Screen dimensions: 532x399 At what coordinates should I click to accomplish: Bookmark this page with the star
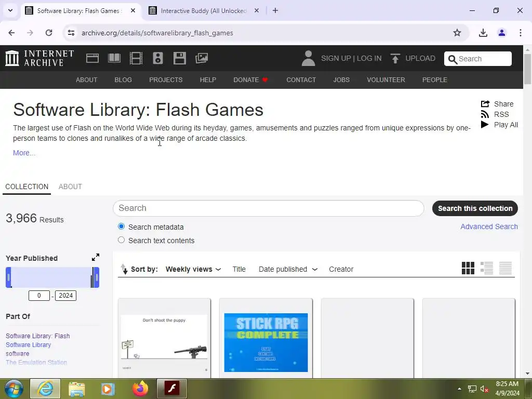tap(457, 33)
